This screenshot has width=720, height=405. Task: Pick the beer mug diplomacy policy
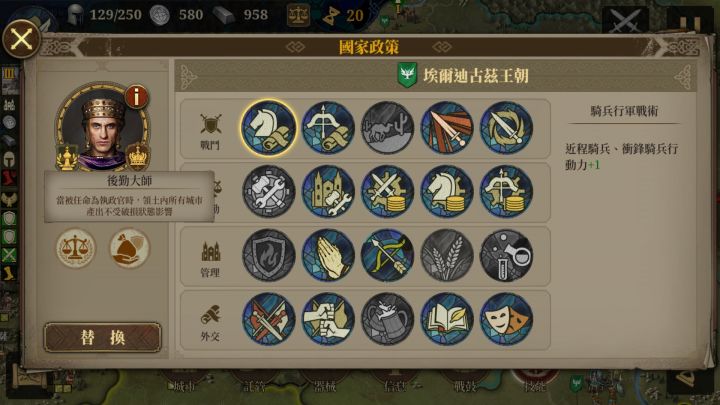pos(388,319)
